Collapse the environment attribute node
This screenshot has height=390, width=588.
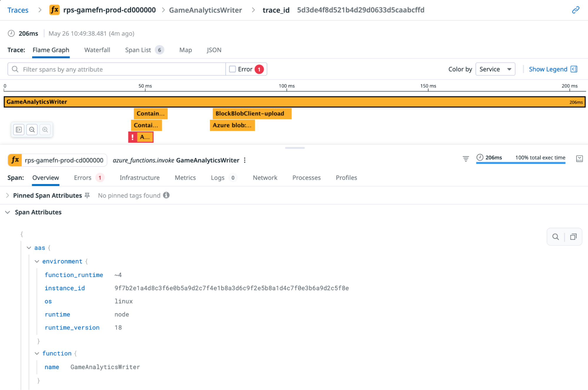pyautogui.click(x=37, y=261)
